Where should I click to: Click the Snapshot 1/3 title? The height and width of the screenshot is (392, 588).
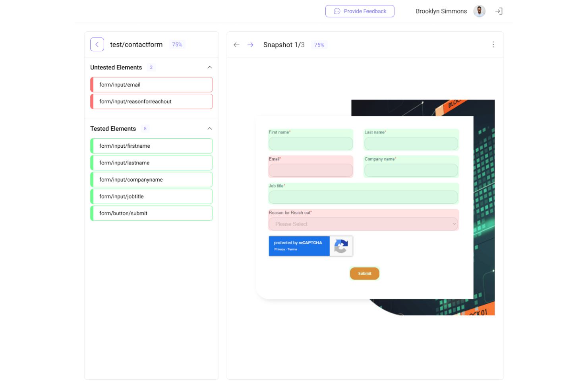click(x=284, y=45)
